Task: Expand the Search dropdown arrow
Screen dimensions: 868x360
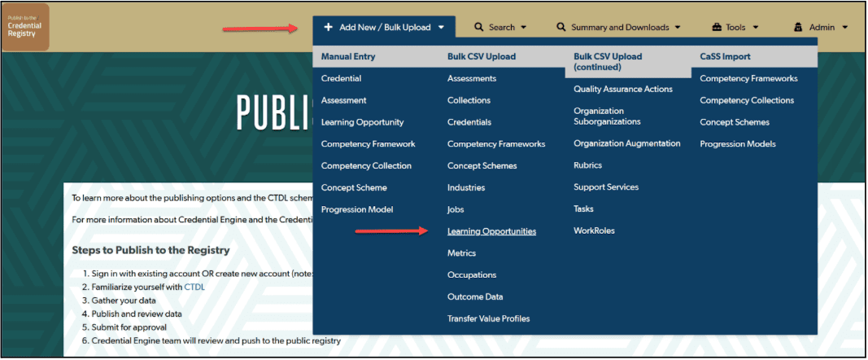Action: 523,27
